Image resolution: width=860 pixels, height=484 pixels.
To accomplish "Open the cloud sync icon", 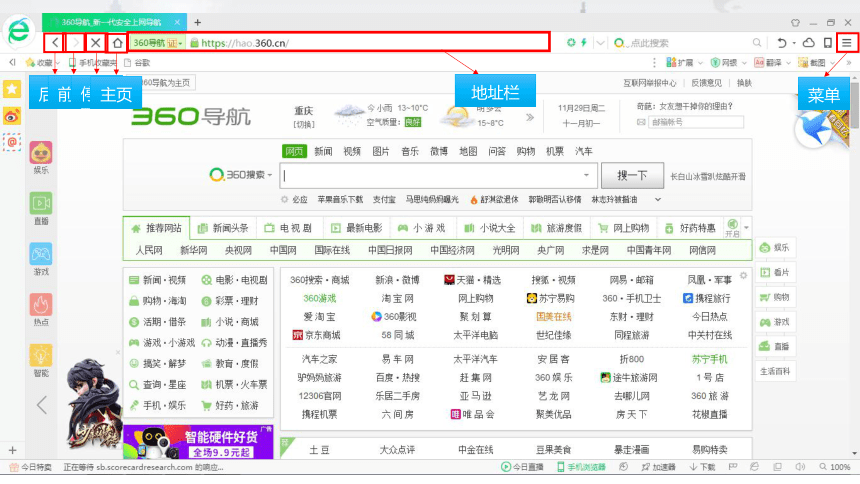I will [x=808, y=43].
